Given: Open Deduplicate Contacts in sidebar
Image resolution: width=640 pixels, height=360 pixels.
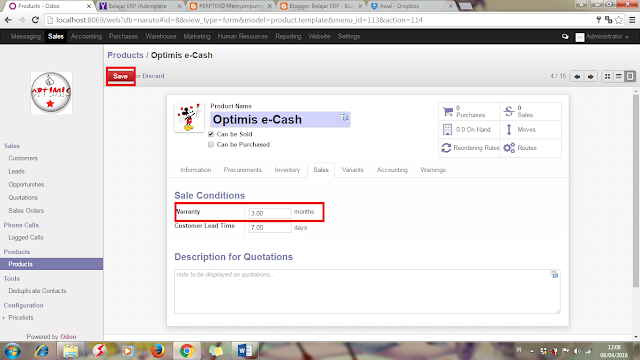Looking at the screenshot, I should tap(37, 291).
